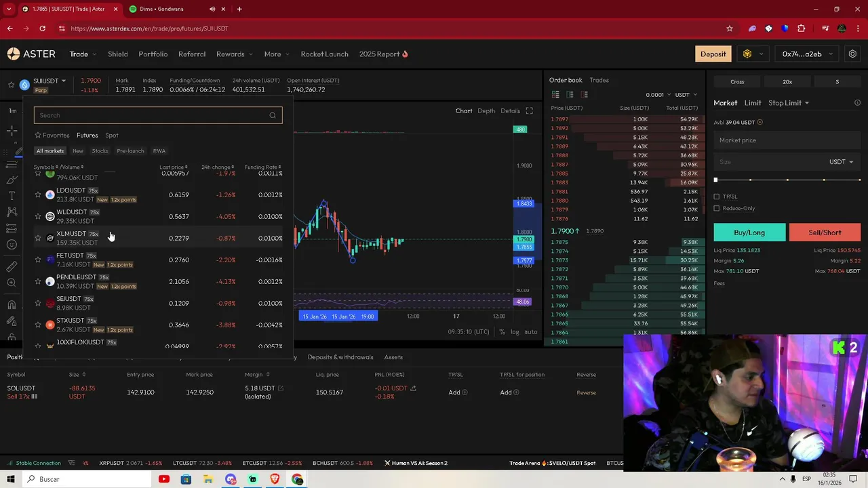Open YouTube app from taskbar

pos(163,479)
